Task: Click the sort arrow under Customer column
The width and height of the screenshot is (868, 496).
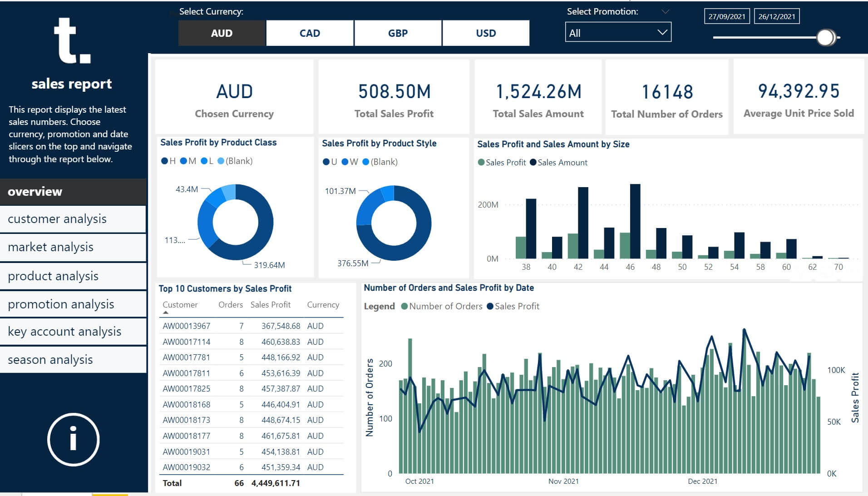Action: pyautogui.click(x=166, y=312)
